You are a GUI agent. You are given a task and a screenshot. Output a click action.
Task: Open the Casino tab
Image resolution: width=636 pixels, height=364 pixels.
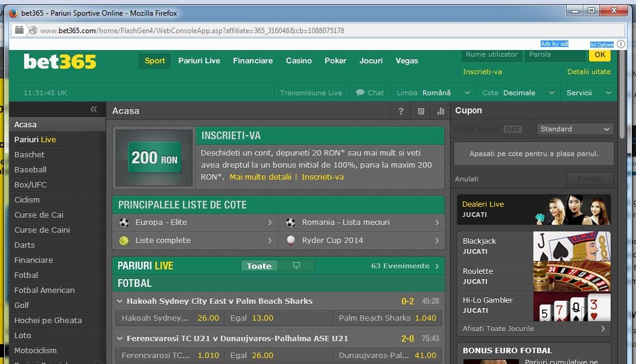(299, 61)
